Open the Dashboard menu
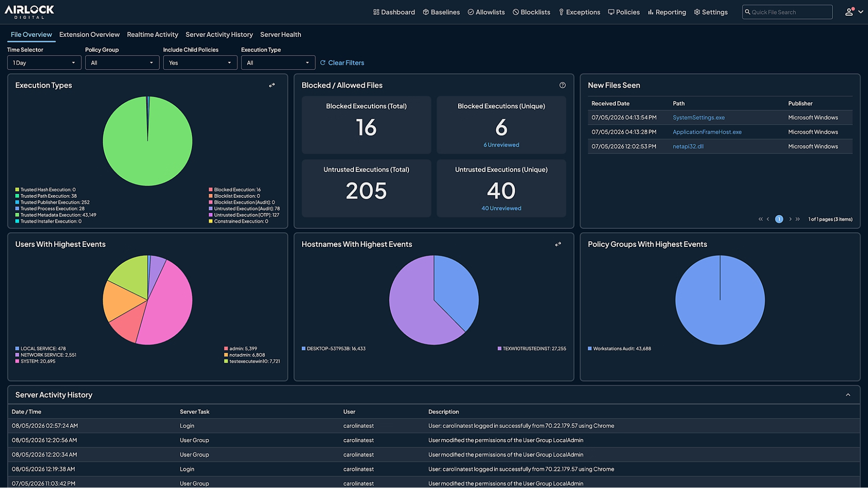868x488 pixels. [394, 12]
